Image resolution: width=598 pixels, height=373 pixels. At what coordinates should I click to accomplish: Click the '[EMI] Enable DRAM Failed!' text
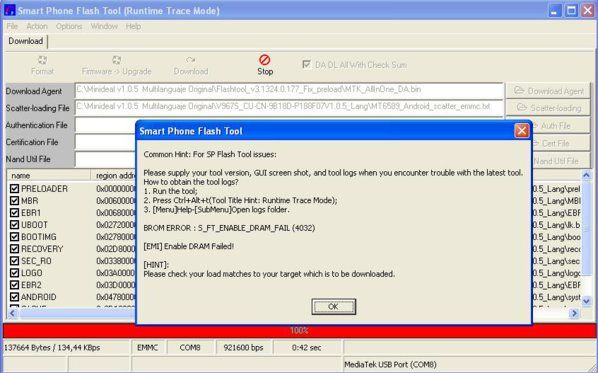pos(189,246)
